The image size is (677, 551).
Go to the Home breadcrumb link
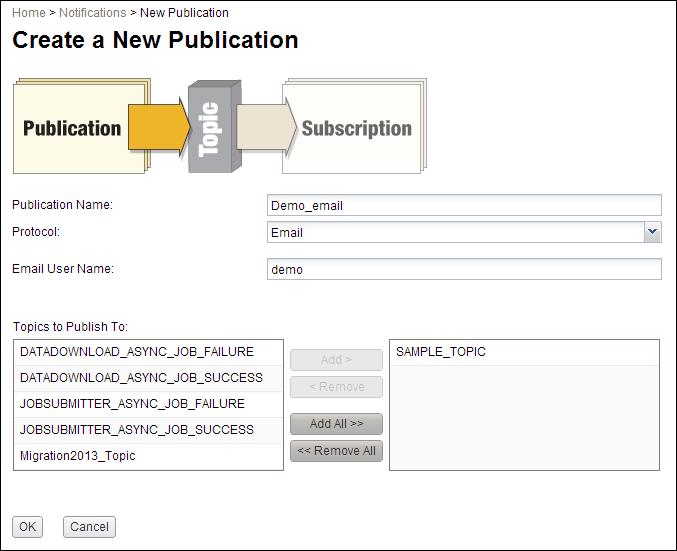(x=28, y=13)
